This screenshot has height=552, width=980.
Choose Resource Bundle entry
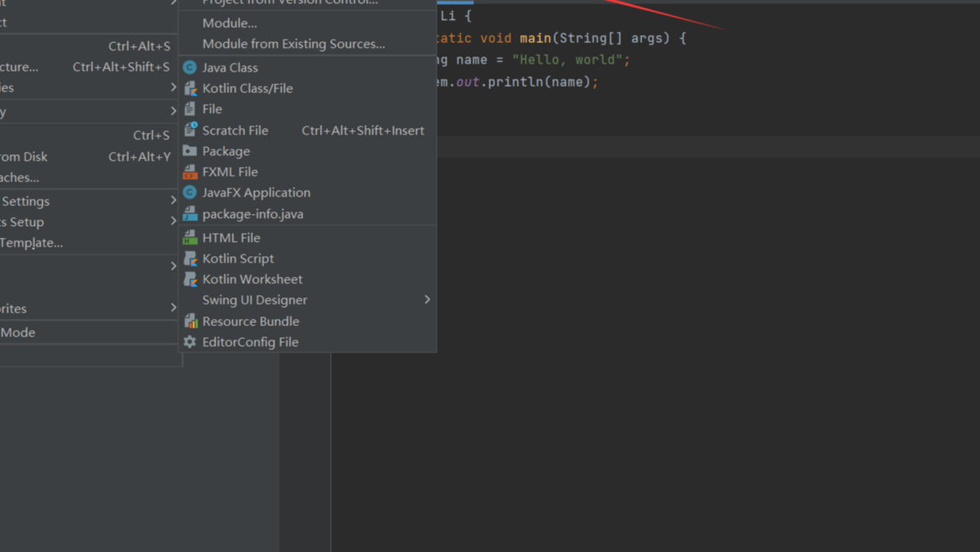(307, 321)
